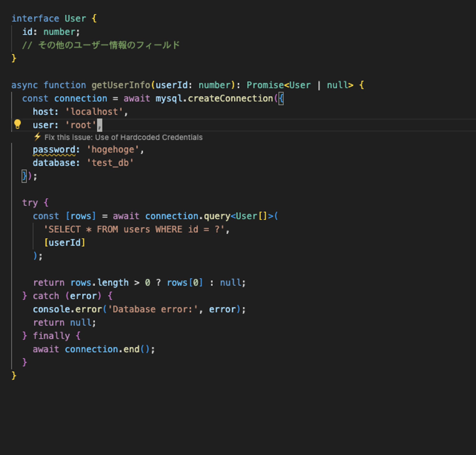Click the highlighted opening brace after createConnection(
Image resolution: width=476 pixels, height=455 pixels.
point(281,99)
